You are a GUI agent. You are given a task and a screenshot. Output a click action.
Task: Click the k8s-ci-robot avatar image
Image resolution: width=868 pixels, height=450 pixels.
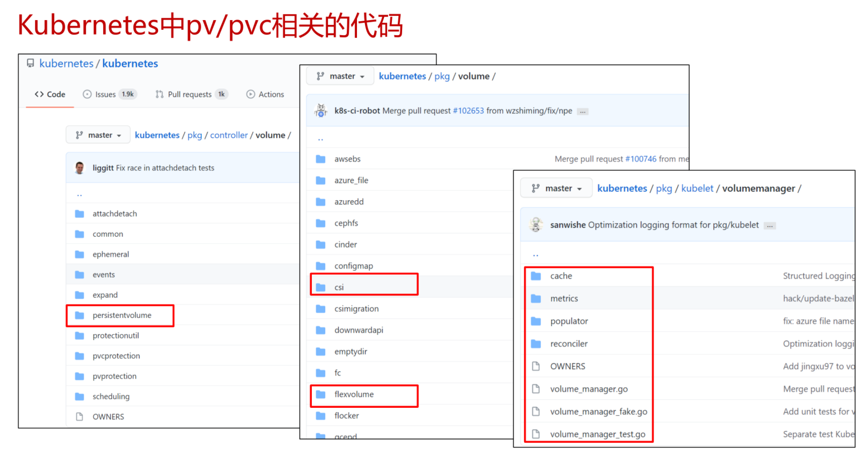click(321, 110)
